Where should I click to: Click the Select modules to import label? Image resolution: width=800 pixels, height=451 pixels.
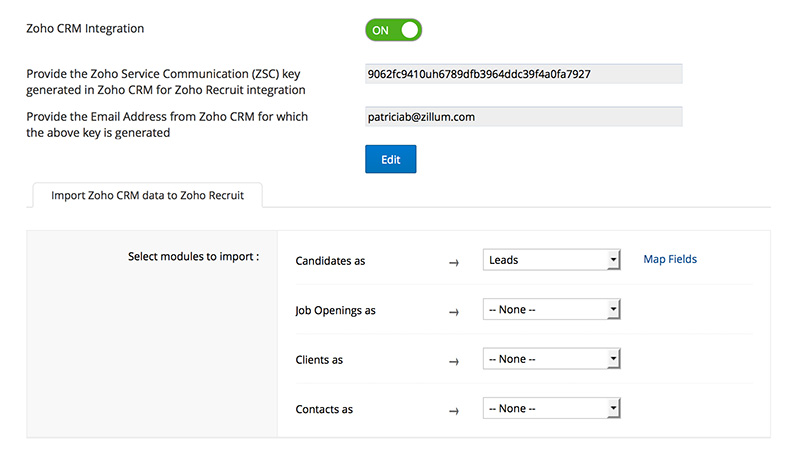pyautogui.click(x=194, y=257)
